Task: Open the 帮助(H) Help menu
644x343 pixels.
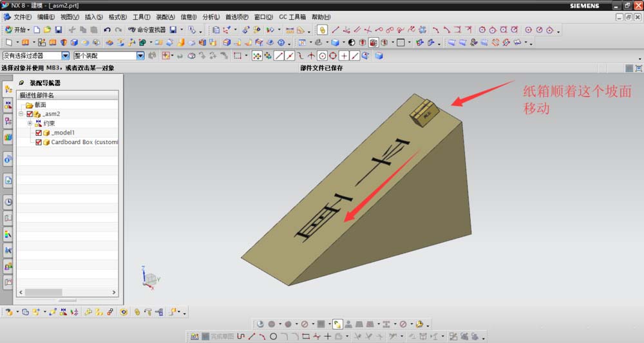Action: point(321,17)
